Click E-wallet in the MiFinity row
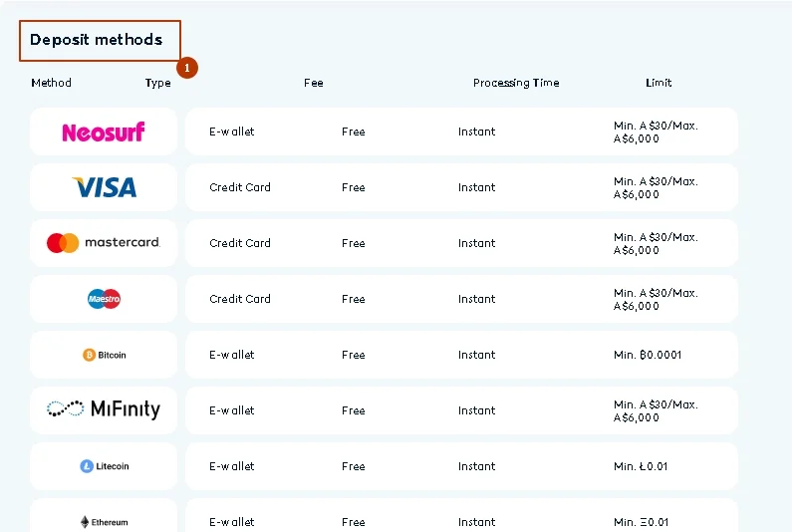This screenshot has width=792, height=532. tap(232, 410)
